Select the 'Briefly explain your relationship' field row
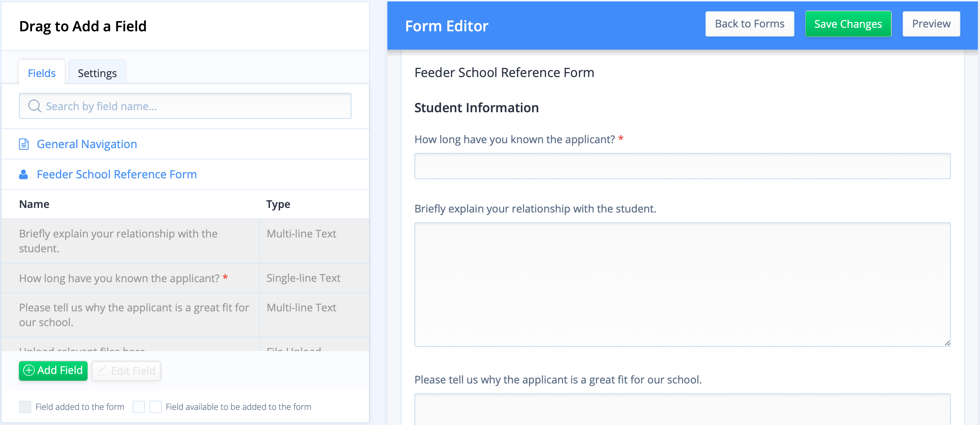Screen dimensions: 980x425 [185, 241]
